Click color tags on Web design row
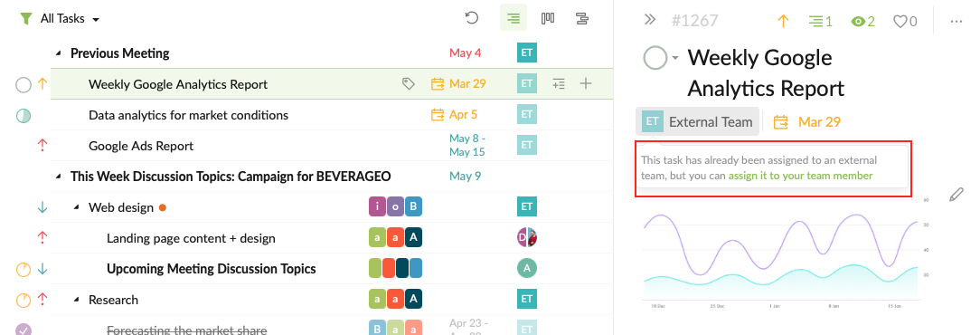Image resolution: width=980 pixels, height=335 pixels. [396, 206]
